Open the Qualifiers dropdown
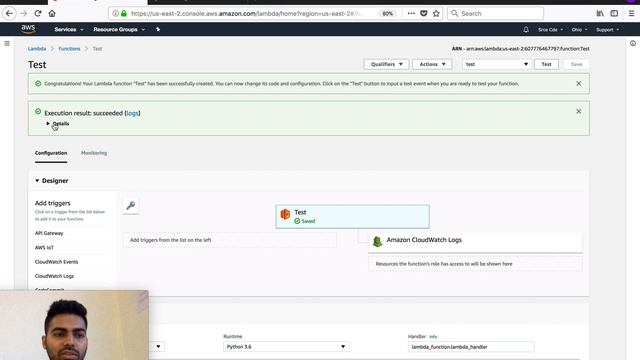Screen dimensions: 640x360 pyautogui.click(x=386, y=64)
